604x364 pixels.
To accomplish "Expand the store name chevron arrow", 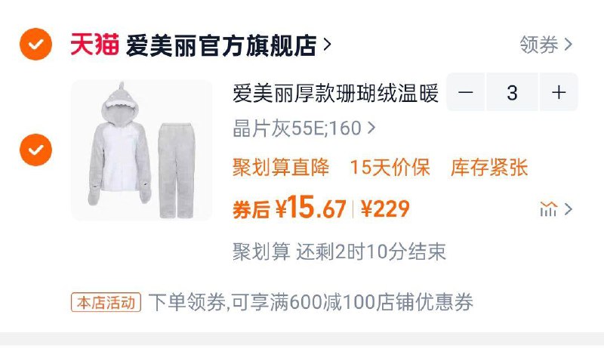I will coord(327,45).
